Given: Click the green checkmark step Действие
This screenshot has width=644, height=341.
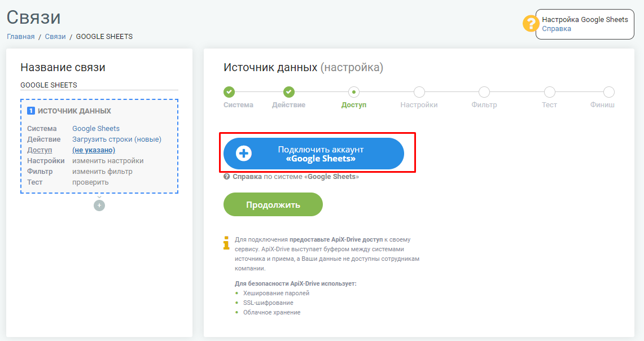Looking at the screenshot, I should point(289,91).
